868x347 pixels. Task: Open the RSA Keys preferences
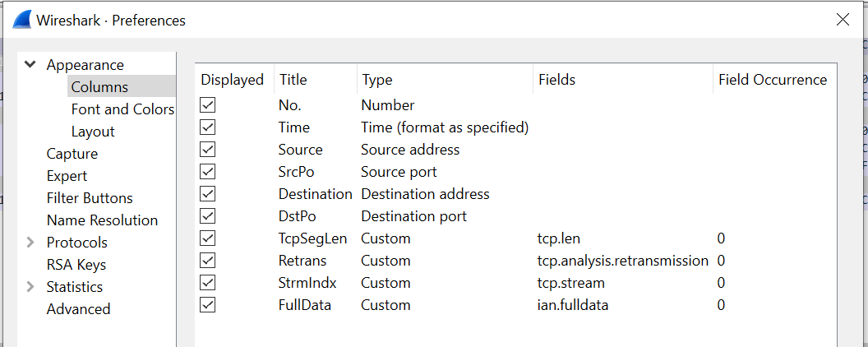point(76,265)
